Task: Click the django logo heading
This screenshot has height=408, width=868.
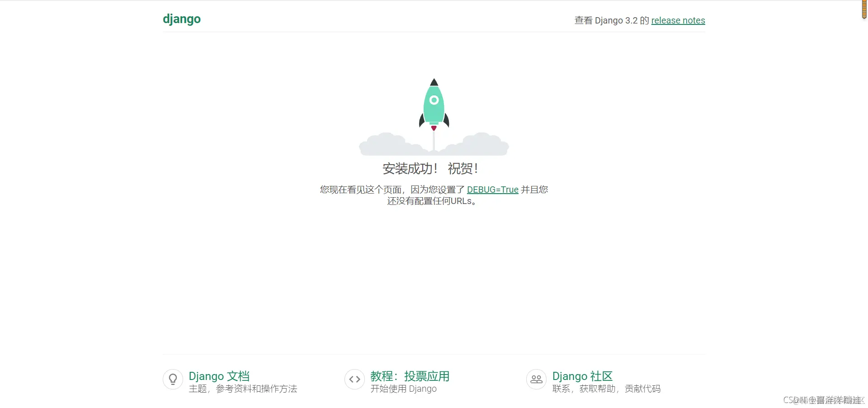Action: 182,19
